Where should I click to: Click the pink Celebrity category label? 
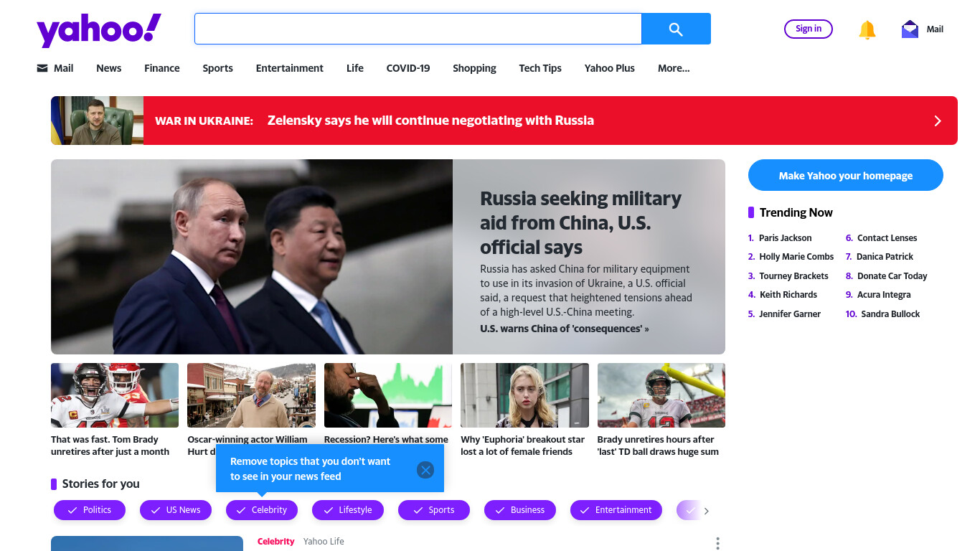(x=275, y=542)
